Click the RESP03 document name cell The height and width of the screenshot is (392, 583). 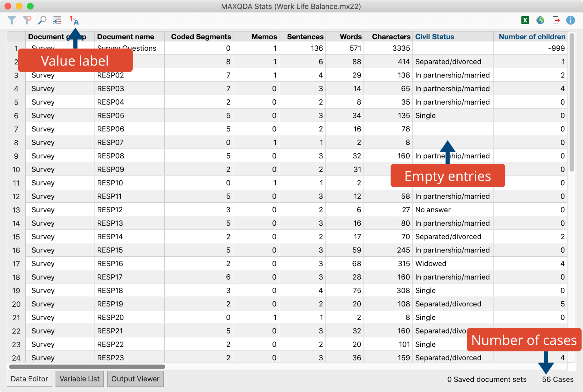[x=129, y=89]
